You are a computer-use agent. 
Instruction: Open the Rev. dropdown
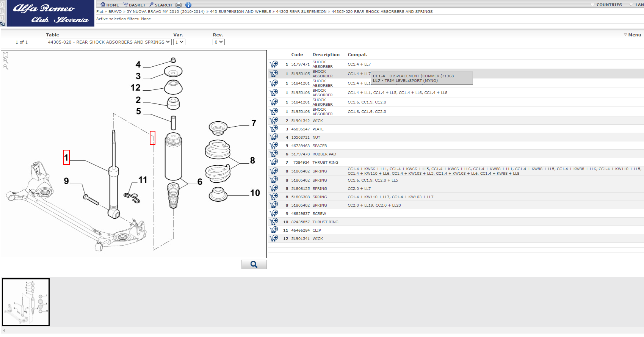219,42
